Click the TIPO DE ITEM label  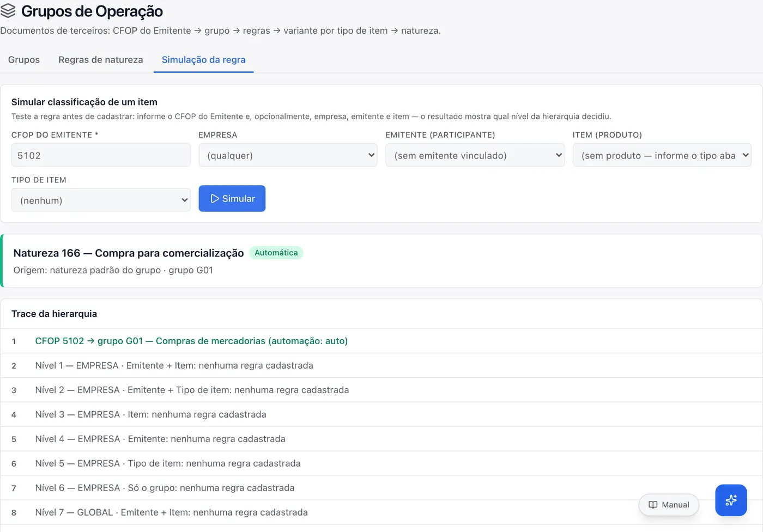tap(39, 180)
